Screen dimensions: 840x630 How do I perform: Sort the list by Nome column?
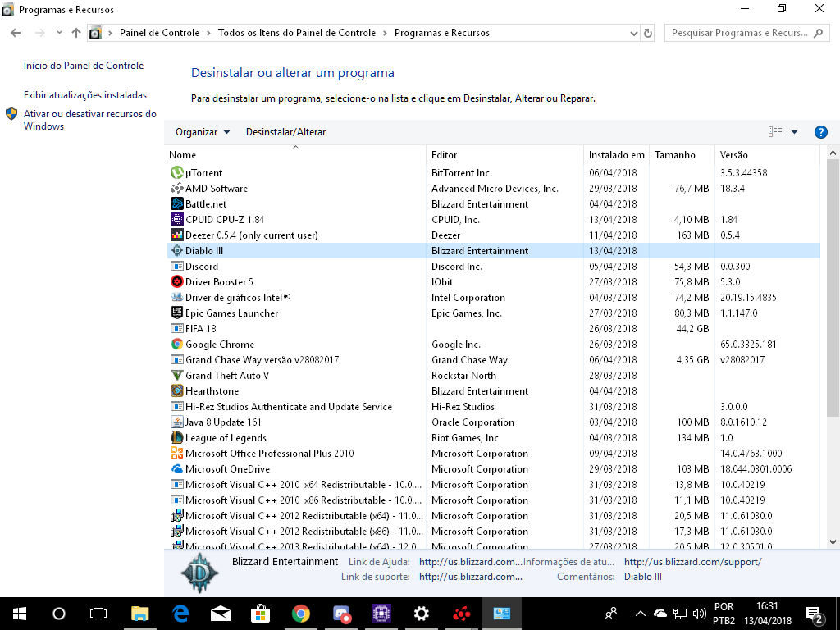pyautogui.click(x=295, y=154)
